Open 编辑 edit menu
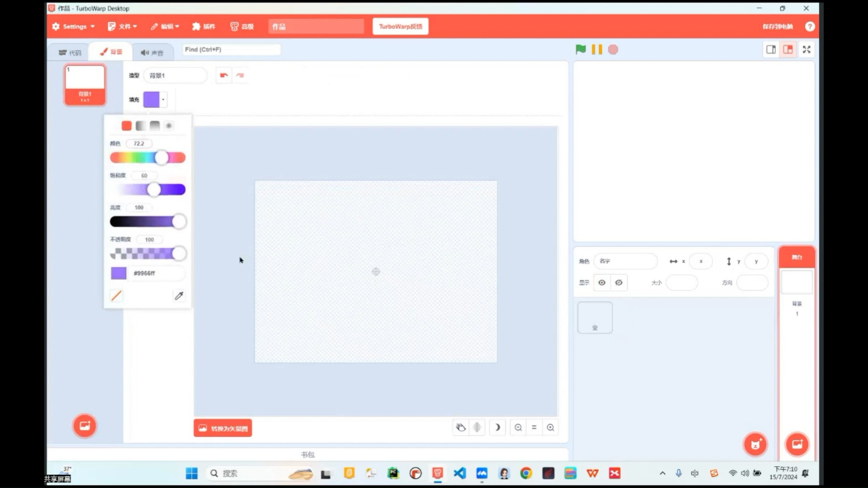This screenshot has height=488, width=868. [x=166, y=26]
